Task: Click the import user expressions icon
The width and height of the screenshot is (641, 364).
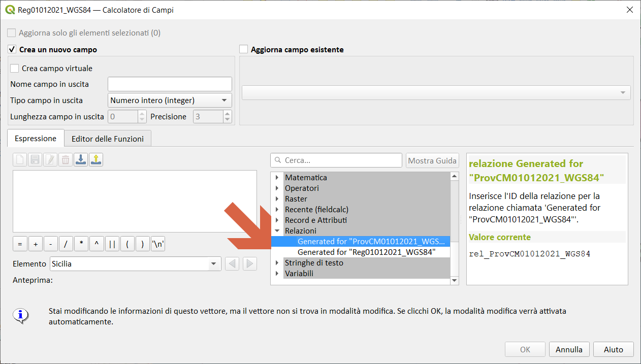Action: click(x=80, y=160)
